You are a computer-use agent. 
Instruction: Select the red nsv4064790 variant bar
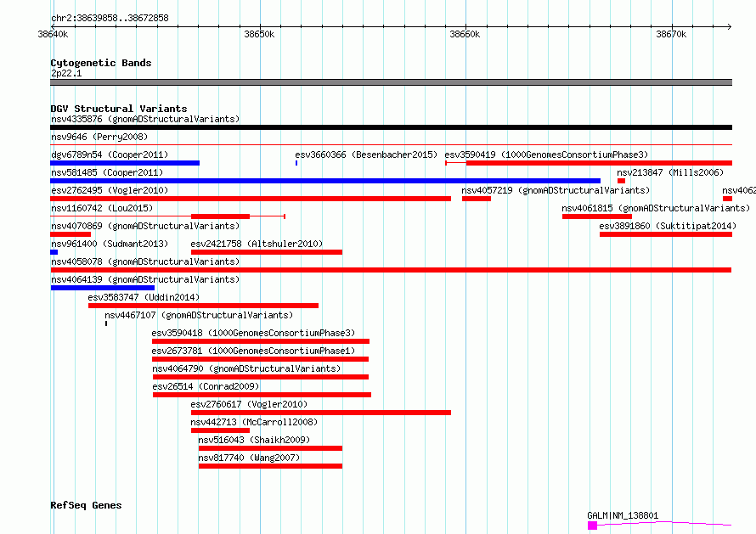(261, 377)
